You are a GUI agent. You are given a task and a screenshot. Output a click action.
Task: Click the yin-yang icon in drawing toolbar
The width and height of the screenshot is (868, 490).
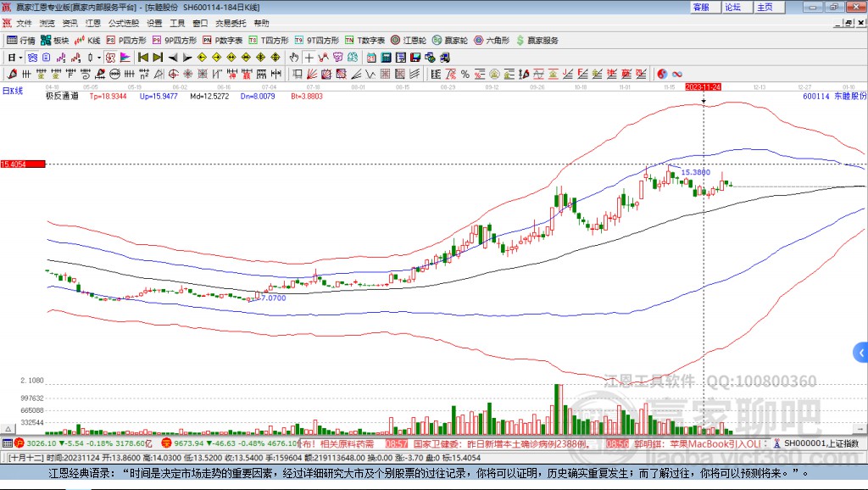(x=662, y=75)
